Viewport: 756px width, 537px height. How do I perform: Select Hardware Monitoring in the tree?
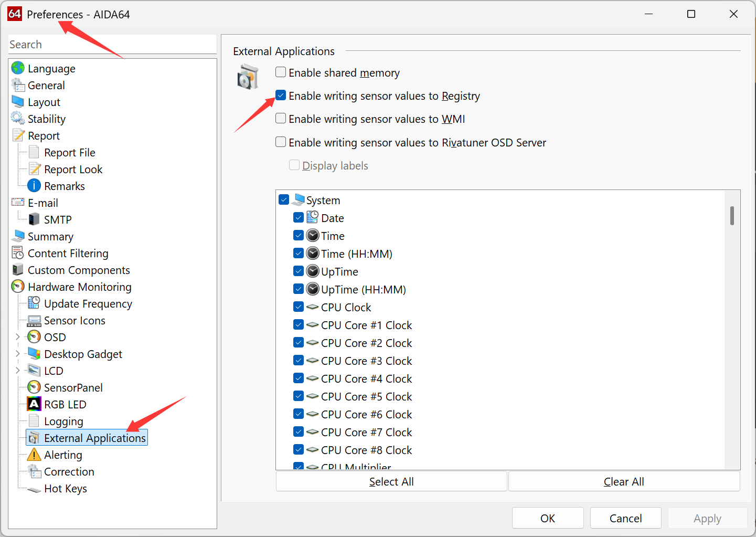click(80, 287)
